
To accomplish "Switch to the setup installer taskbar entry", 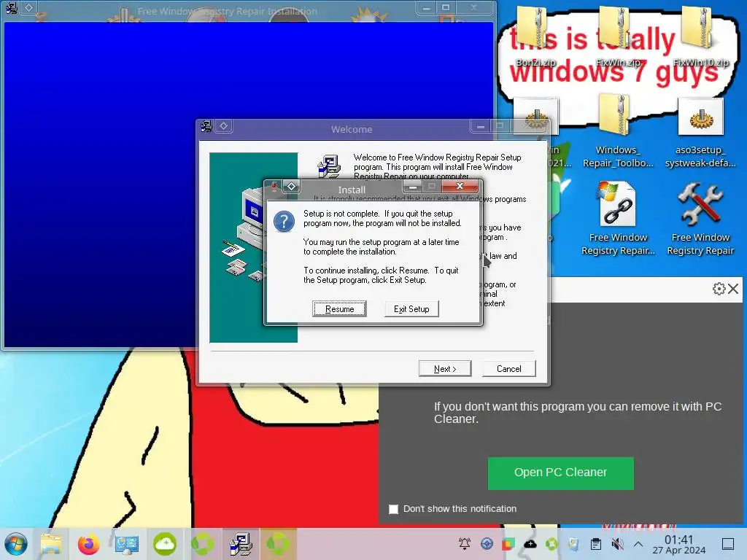I will [x=241, y=544].
